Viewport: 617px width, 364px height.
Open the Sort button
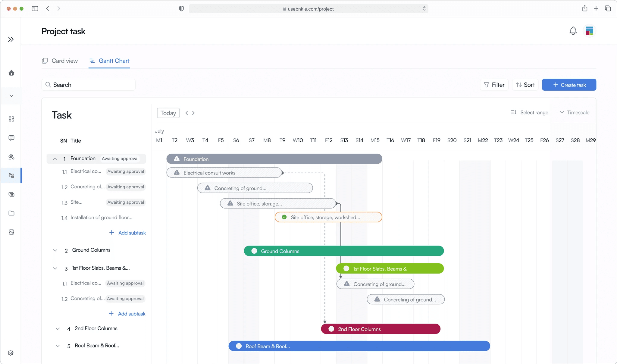pos(525,85)
